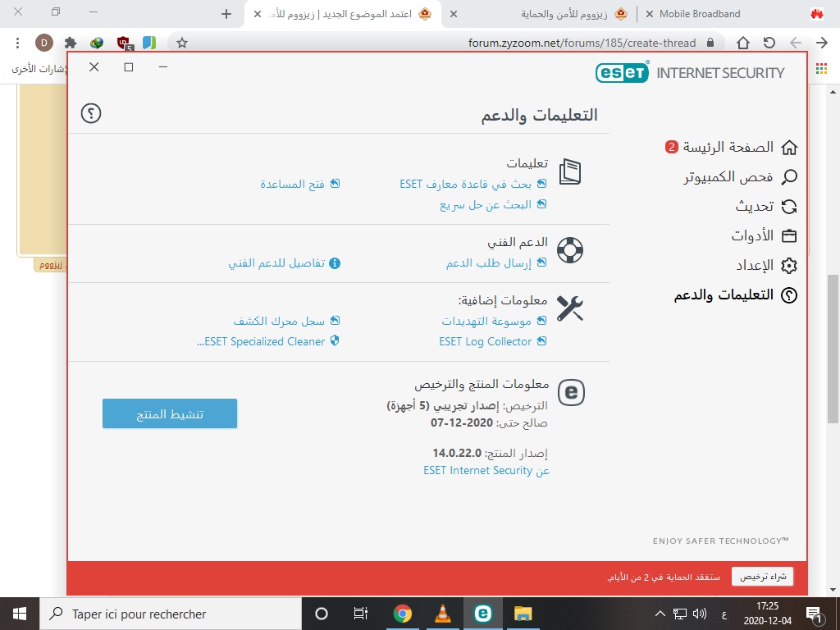Click the gear setup icon in sidebar

pyautogui.click(x=789, y=265)
